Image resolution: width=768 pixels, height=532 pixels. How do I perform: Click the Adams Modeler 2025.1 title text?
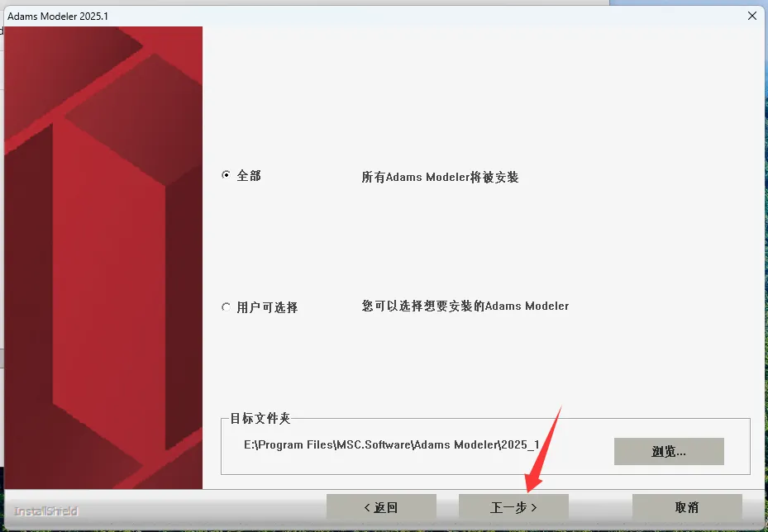point(58,17)
